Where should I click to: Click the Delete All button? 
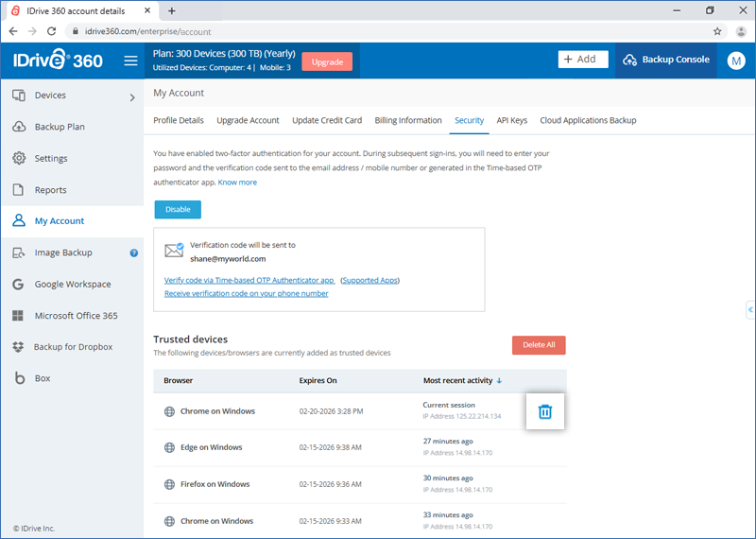[x=539, y=345]
